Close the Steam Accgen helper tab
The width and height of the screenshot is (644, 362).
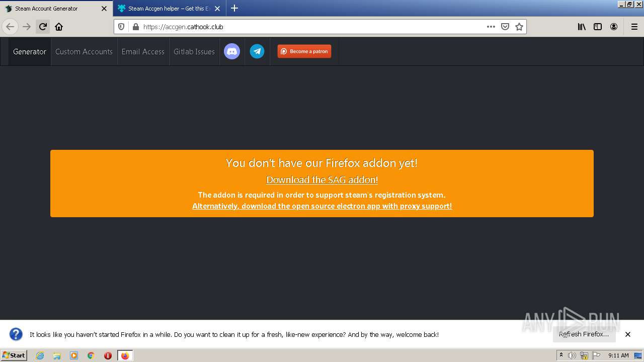tap(217, 9)
